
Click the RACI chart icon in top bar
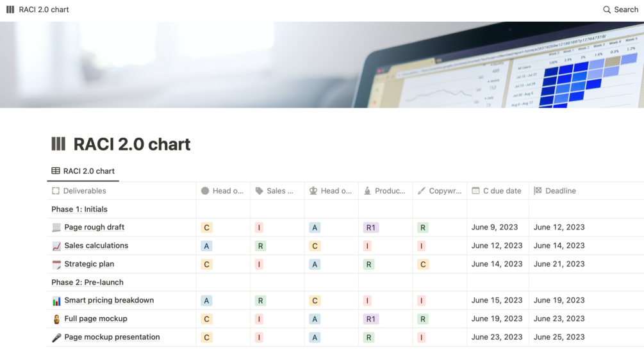(10, 10)
